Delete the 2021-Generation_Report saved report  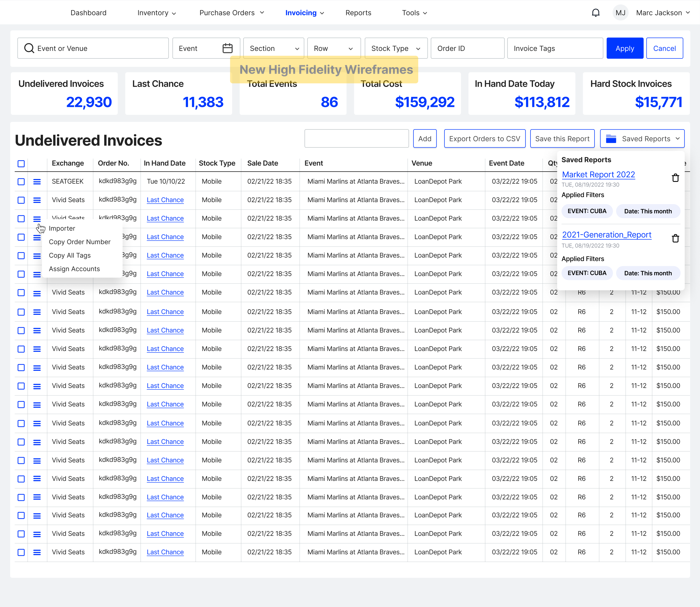pyautogui.click(x=675, y=239)
